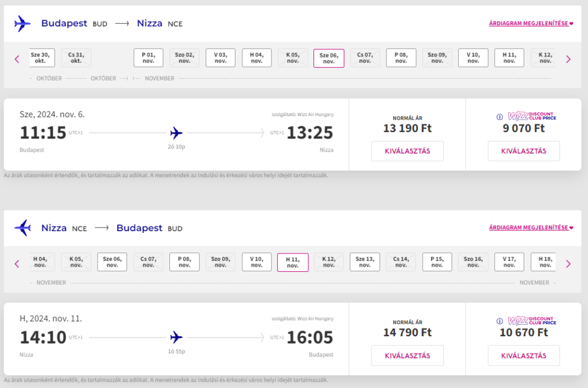The image size is (588, 388).
Task: Choose return normal price 14 790 Ft Kiválasztás
Action: pos(407,356)
